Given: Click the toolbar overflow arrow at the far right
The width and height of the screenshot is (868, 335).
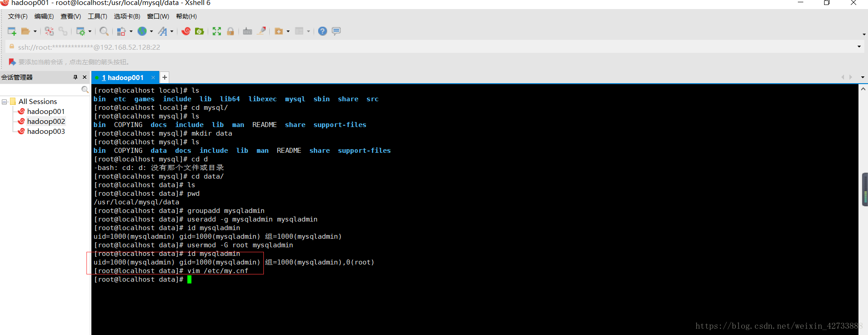Looking at the screenshot, I should pyautogui.click(x=864, y=34).
